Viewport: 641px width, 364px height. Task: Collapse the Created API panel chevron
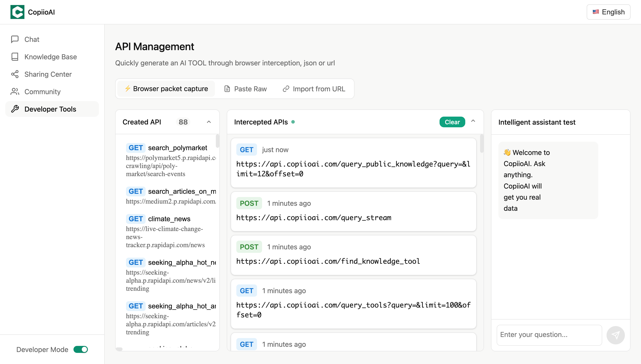coord(209,122)
